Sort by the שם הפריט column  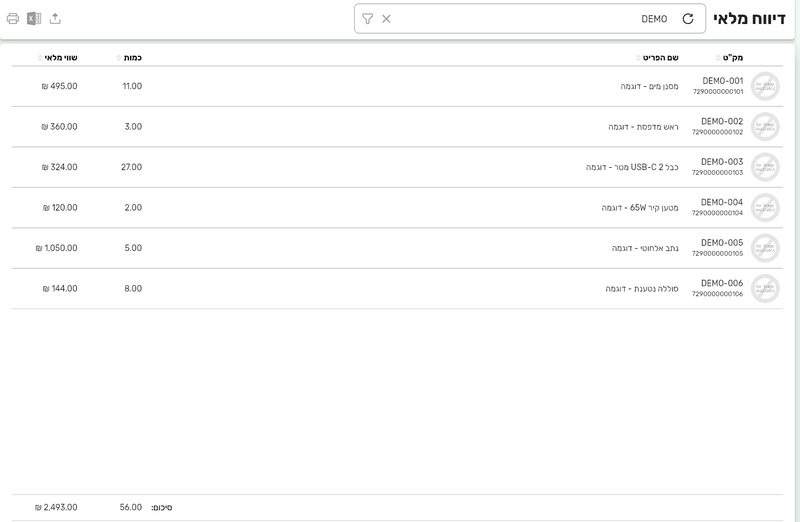[657, 58]
